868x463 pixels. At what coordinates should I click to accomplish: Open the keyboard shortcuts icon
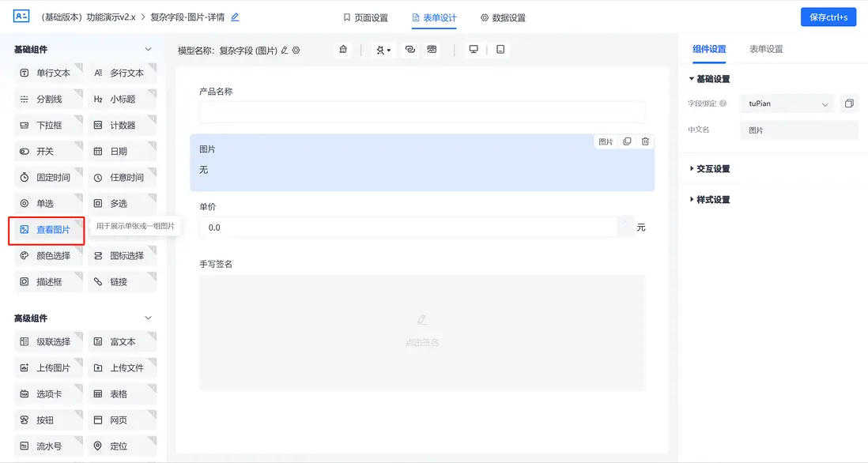point(431,49)
